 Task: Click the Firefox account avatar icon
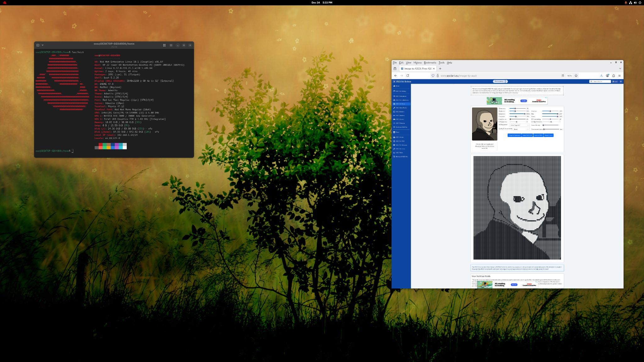coord(608,76)
